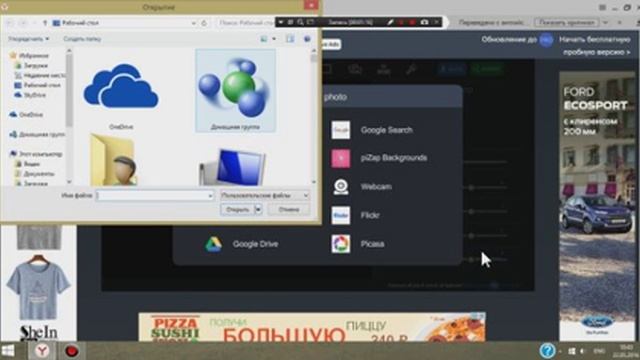This screenshot has height=360, width=640.
Task: Select Загрузки in navigation tree
Action: tap(32, 65)
